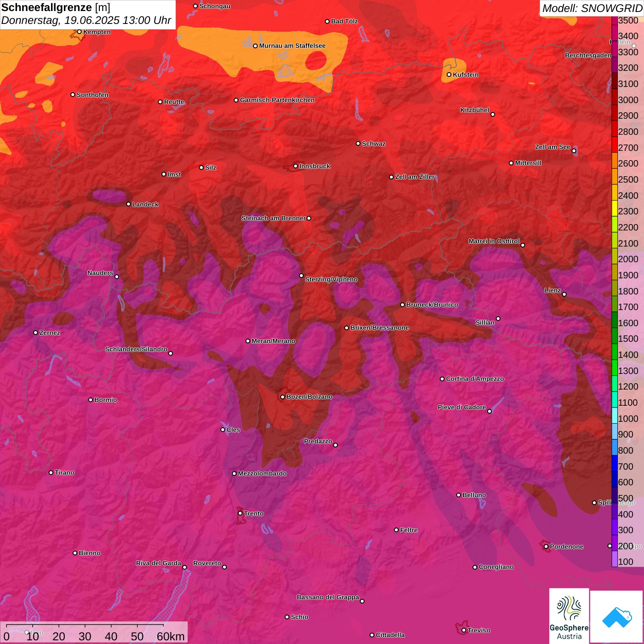Select the Kufstein city marker dot
This screenshot has width=644, height=644.
pyautogui.click(x=449, y=75)
